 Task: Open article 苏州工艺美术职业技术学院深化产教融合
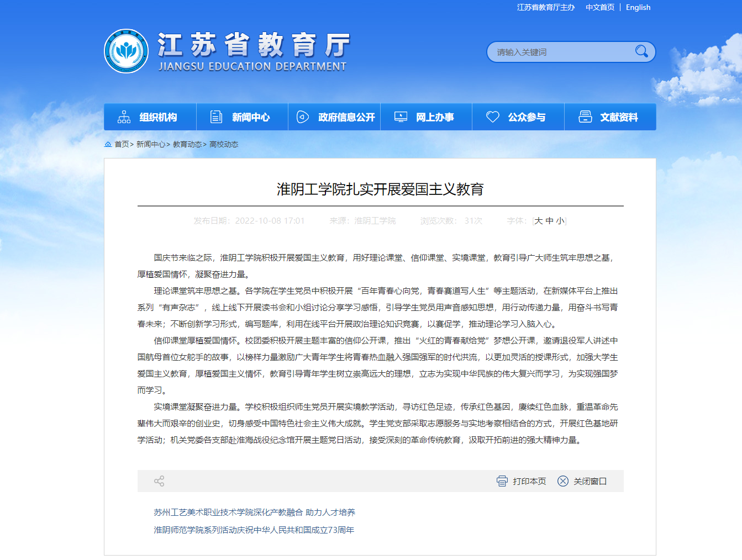pyautogui.click(x=254, y=513)
